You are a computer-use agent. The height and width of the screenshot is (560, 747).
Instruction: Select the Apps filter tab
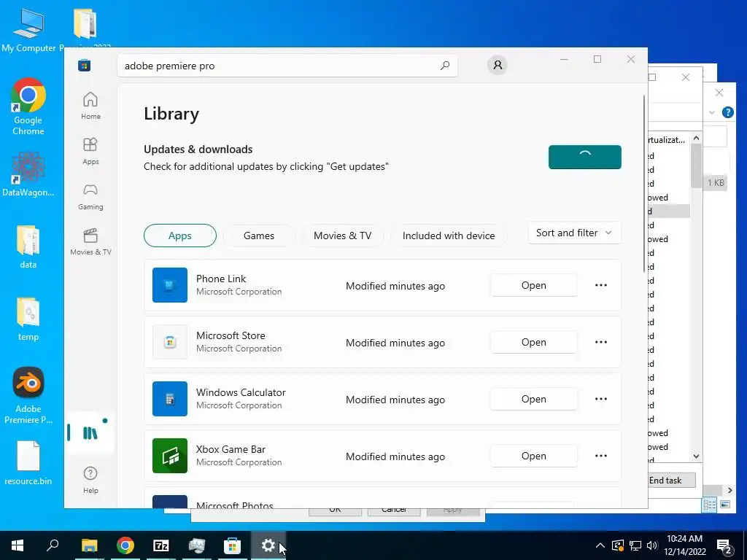(180, 236)
